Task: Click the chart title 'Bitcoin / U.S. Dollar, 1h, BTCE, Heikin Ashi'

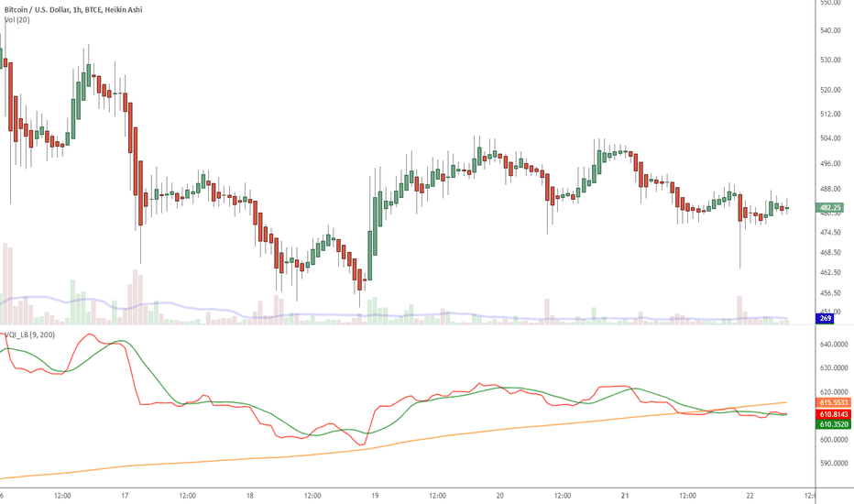Action: point(73,9)
